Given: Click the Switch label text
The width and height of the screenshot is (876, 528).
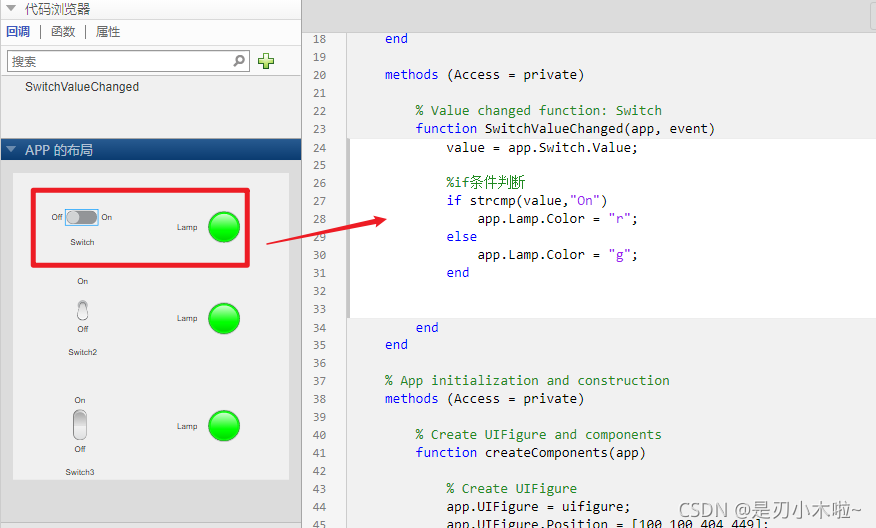Looking at the screenshot, I should click(82, 242).
